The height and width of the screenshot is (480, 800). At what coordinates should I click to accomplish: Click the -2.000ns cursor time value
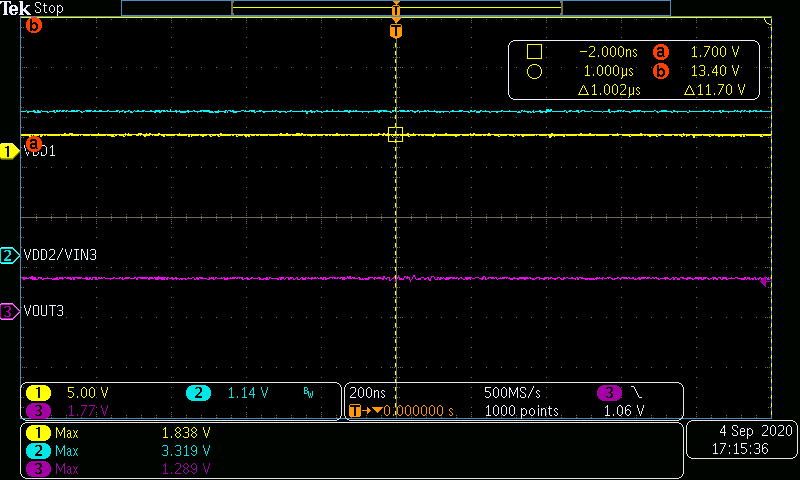click(609, 52)
